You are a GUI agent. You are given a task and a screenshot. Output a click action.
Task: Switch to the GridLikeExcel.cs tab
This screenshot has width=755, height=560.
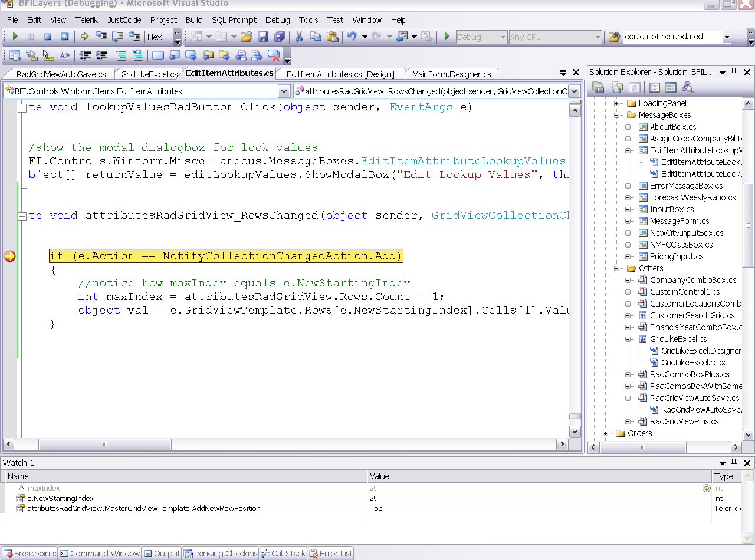pos(149,74)
